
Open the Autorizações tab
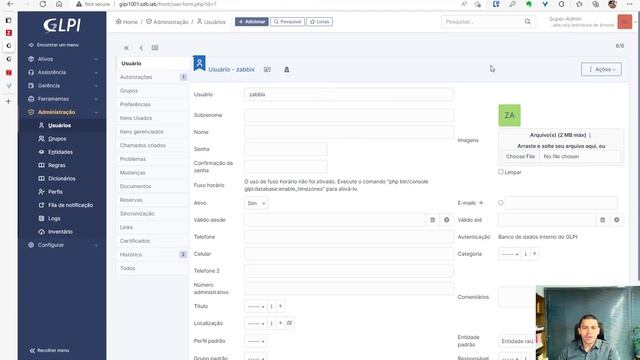pos(152,77)
